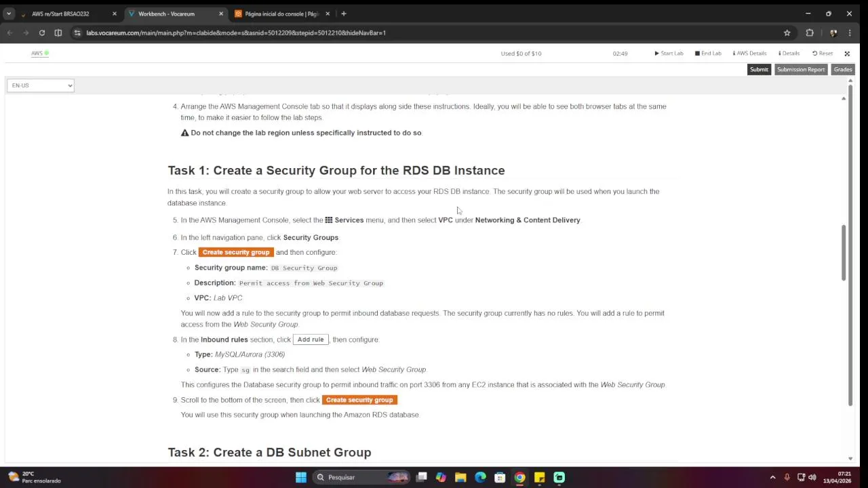Open network settings tray icon
This screenshot has width=868, height=488.
coord(801,477)
